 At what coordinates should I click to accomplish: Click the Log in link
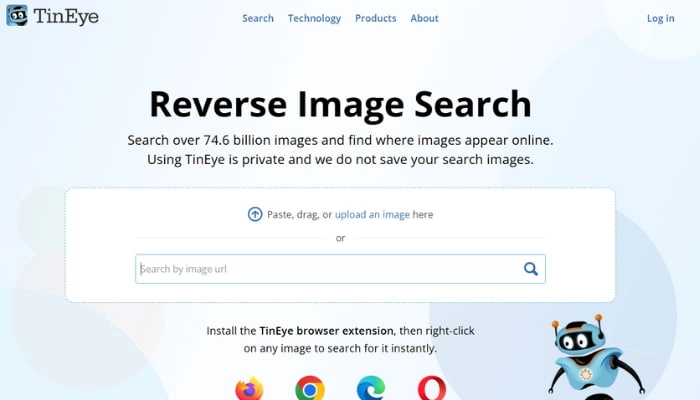click(x=660, y=18)
